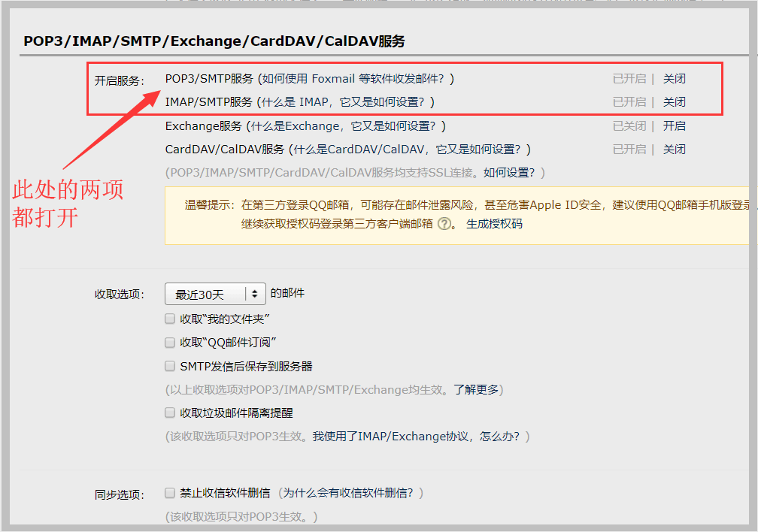Click 关闭 to disable POP3/SMTP service
Screen dimensions: 758x532
(x=675, y=78)
